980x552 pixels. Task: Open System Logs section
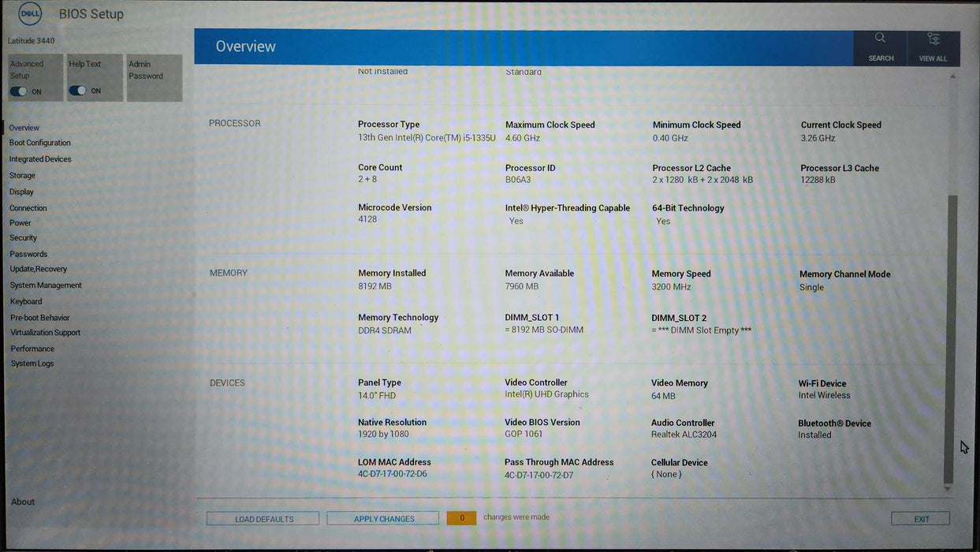(x=32, y=364)
